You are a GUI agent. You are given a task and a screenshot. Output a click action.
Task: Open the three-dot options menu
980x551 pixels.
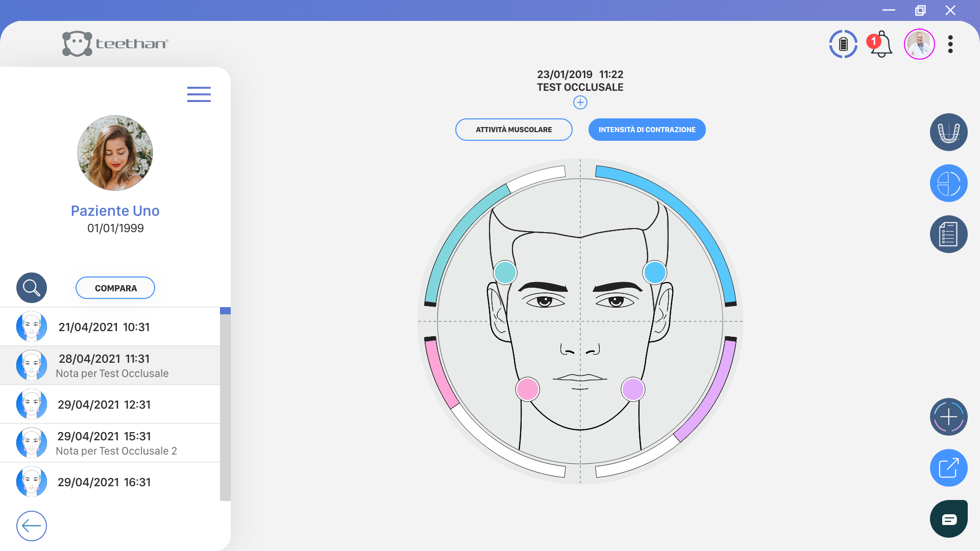click(950, 44)
